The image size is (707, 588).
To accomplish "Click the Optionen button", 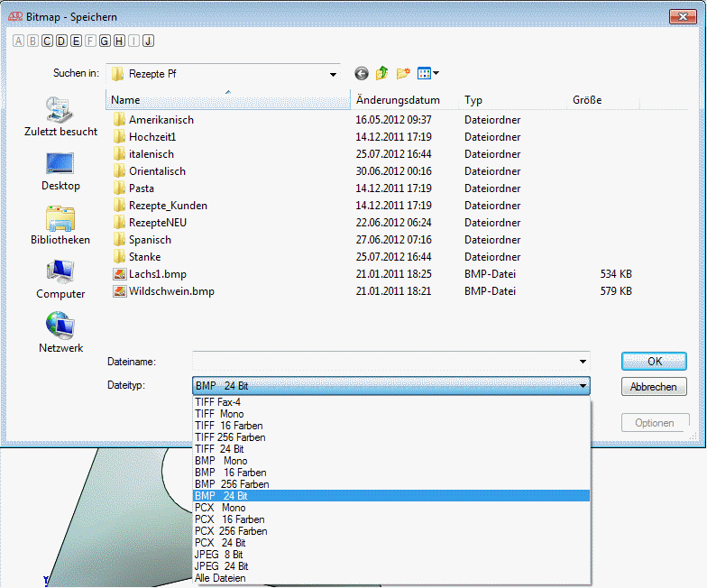I will 655,423.
